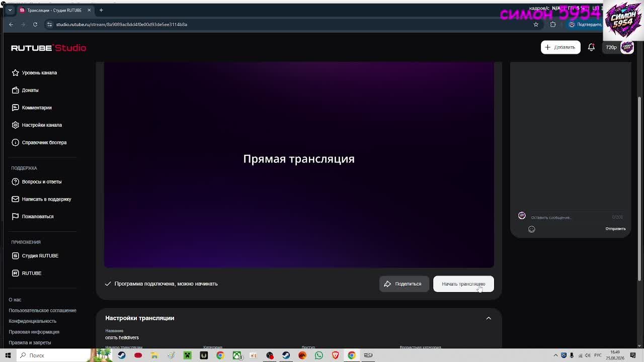Click the RUTUBE Studio logo

(x=48, y=48)
